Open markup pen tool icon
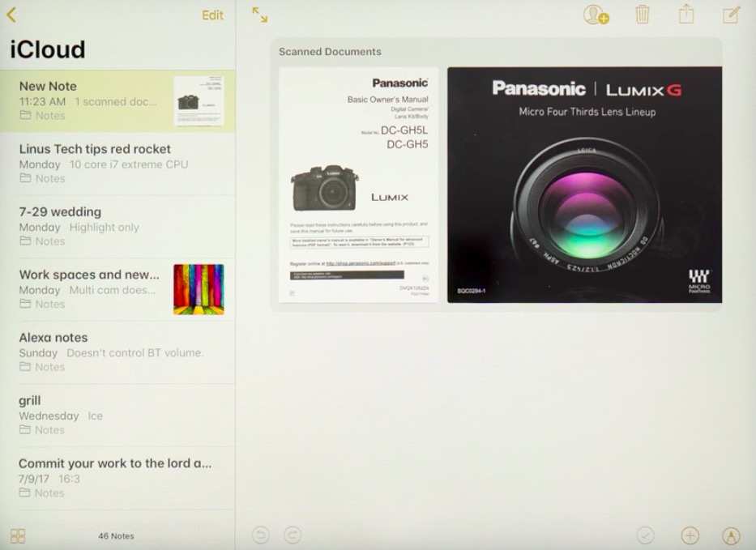Viewport: 756px width, 550px height. pos(731,535)
